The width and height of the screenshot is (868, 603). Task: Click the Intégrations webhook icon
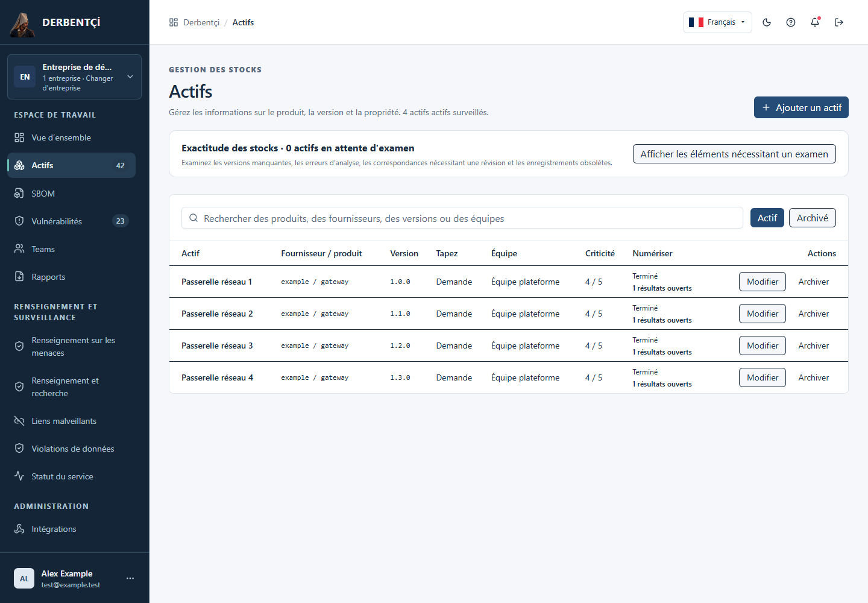tap(19, 529)
